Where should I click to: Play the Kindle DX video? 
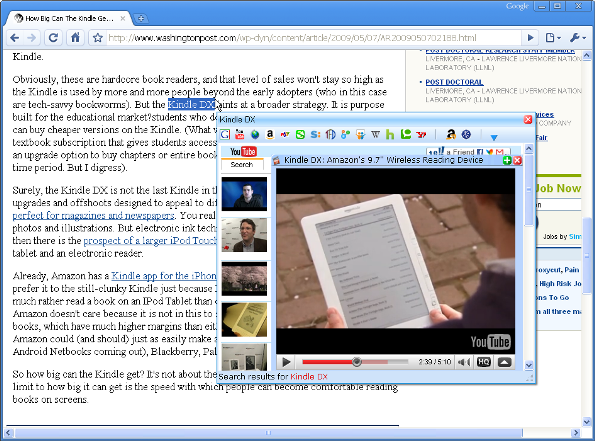click(x=286, y=362)
